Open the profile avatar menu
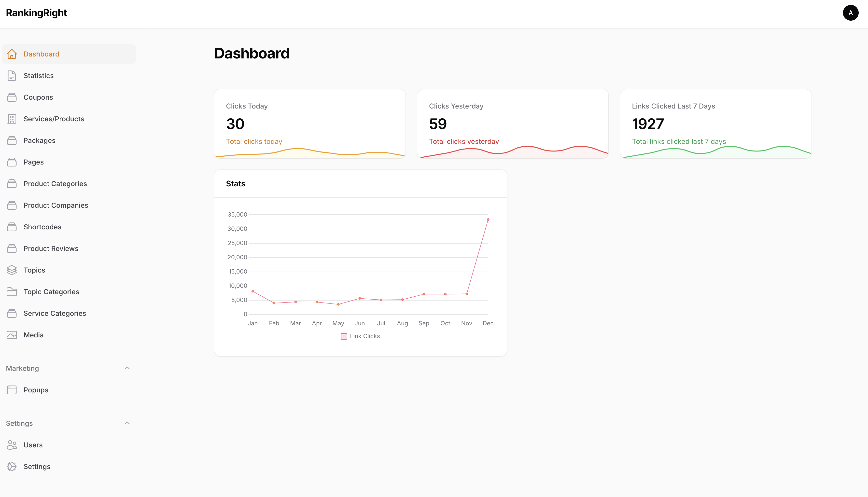The width and height of the screenshot is (868, 497). 851,13
